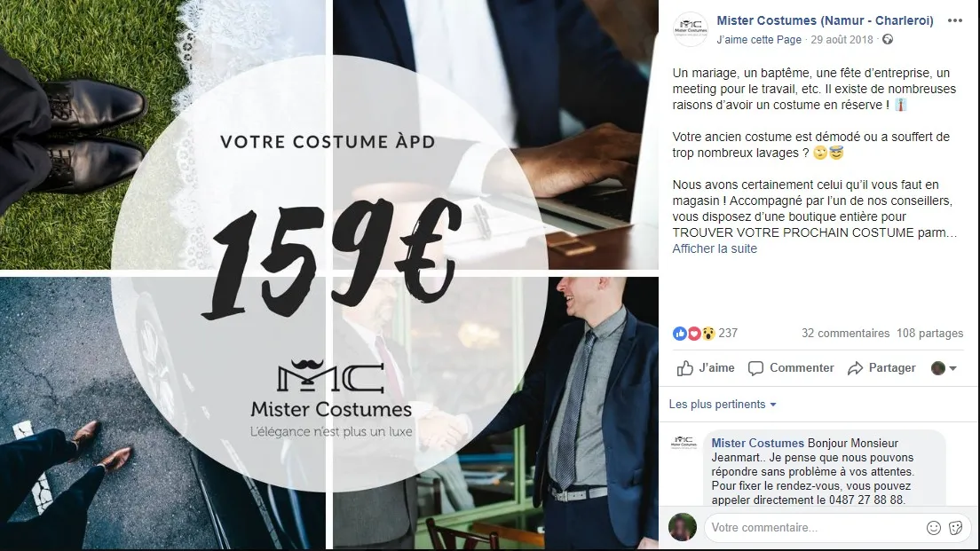Expand post text with Afficher la suite
The width and height of the screenshot is (980, 551).
tap(715, 248)
